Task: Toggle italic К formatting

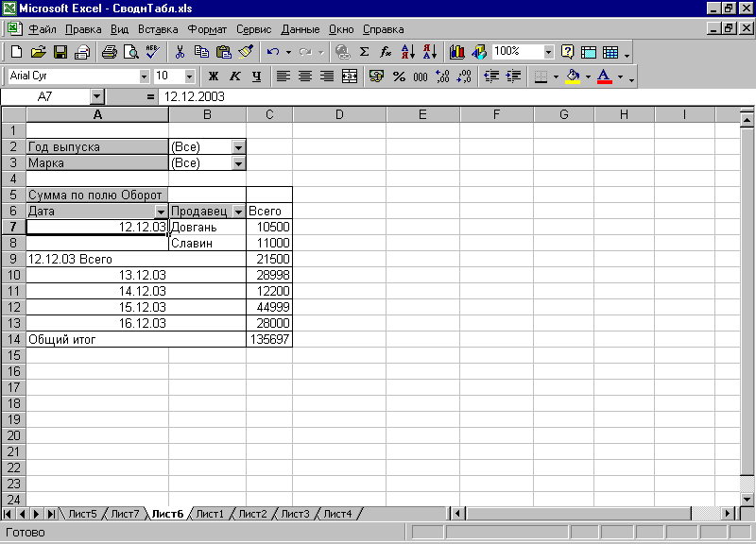Action: tap(234, 76)
